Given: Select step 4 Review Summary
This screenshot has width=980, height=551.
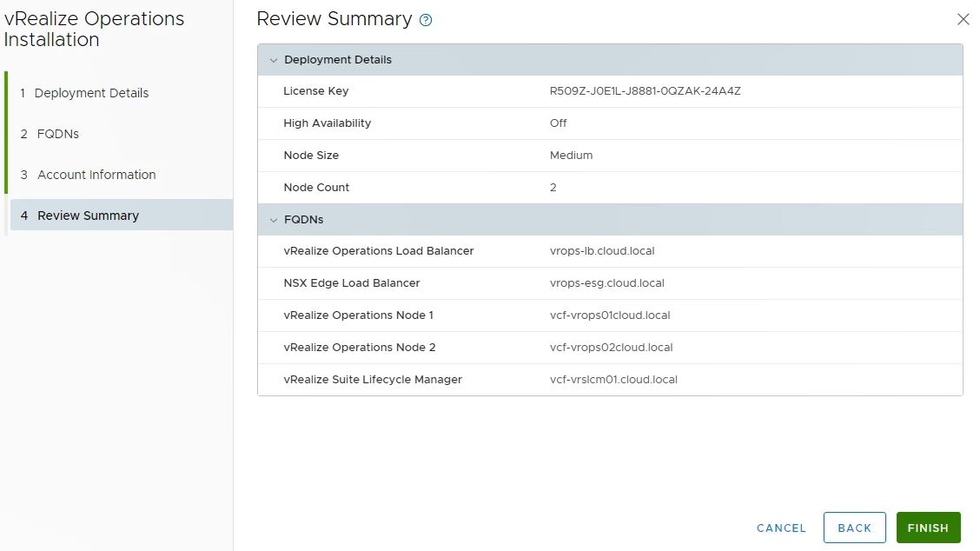Looking at the screenshot, I should click(x=88, y=216).
